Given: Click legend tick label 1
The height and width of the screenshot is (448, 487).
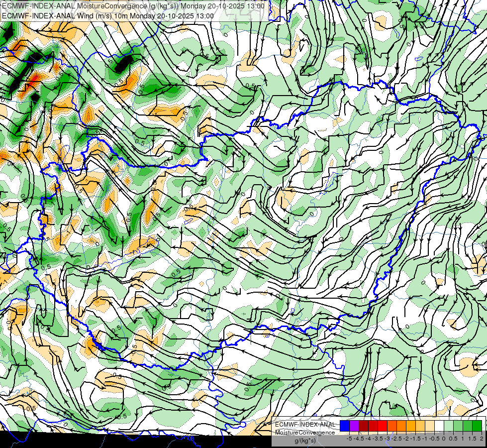Looking at the screenshot, I should [463, 439].
